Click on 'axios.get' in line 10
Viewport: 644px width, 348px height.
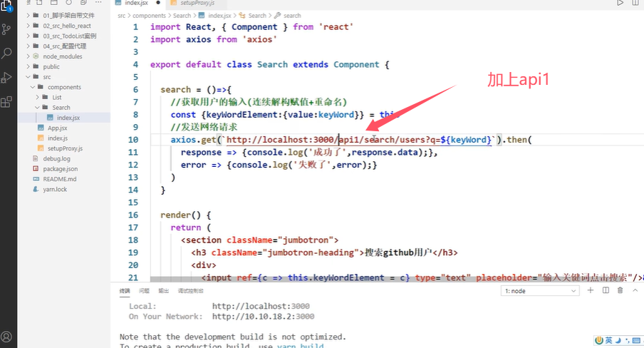[x=194, y=140]
